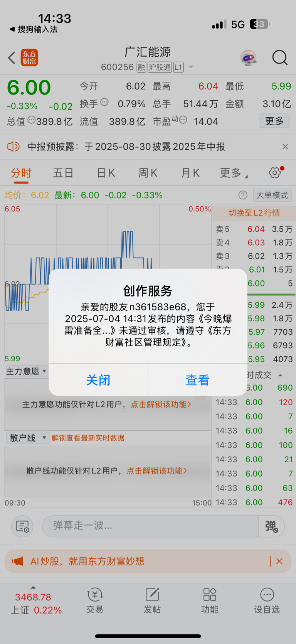The image size is (296, 644).
Task: Open 功能 functions icon
Action: tap(210, 600)
